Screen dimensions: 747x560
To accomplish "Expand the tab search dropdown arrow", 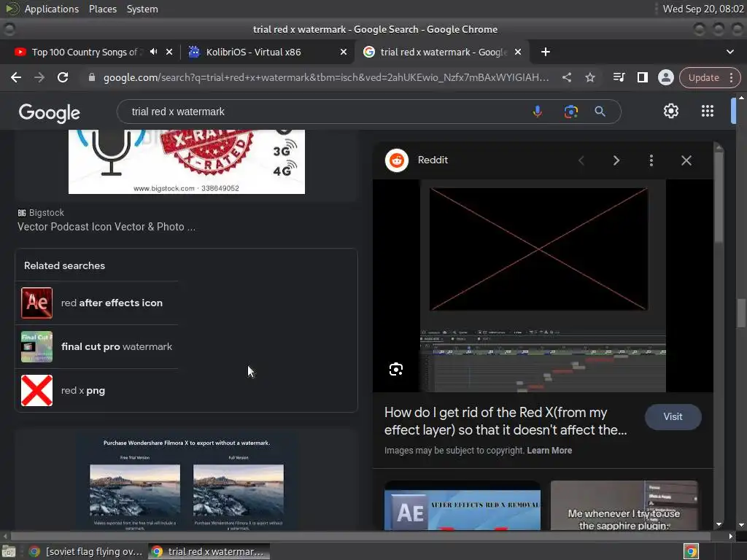I will [729, 52].
